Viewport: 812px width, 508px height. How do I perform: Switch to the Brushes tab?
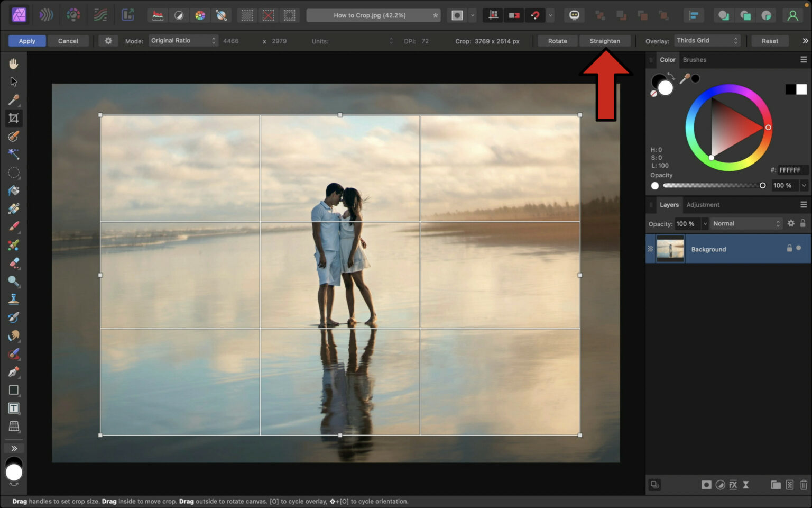click(x=694, y=60)
